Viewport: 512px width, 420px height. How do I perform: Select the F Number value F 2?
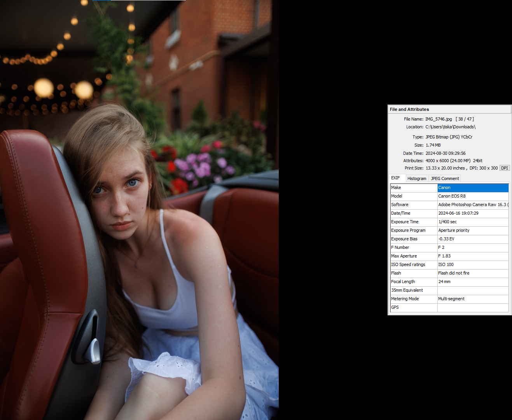[x=473, y=247]
